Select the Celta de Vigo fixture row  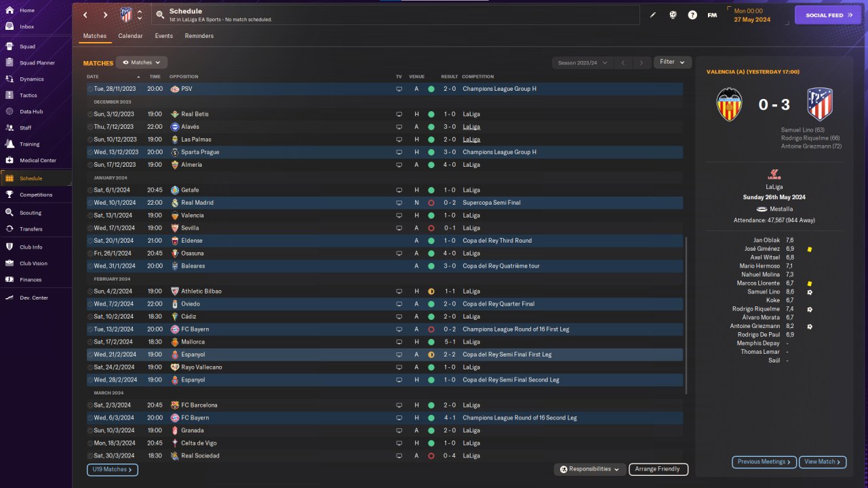pyautogui.click(x=384, y=443)
